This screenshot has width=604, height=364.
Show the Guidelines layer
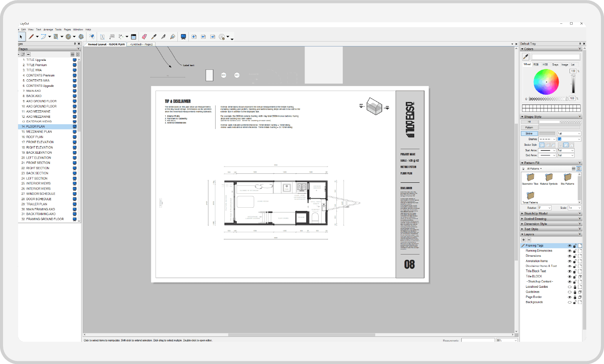(570, 292)
